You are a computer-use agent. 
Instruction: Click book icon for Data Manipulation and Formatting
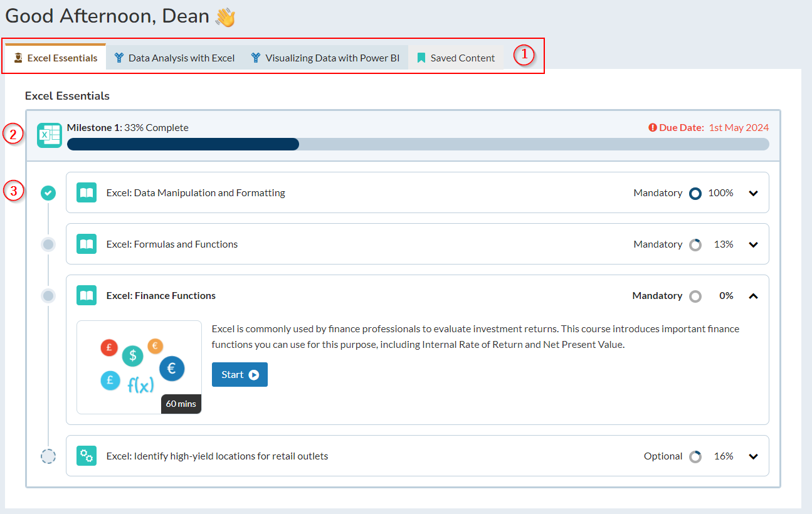pos(87,193)
